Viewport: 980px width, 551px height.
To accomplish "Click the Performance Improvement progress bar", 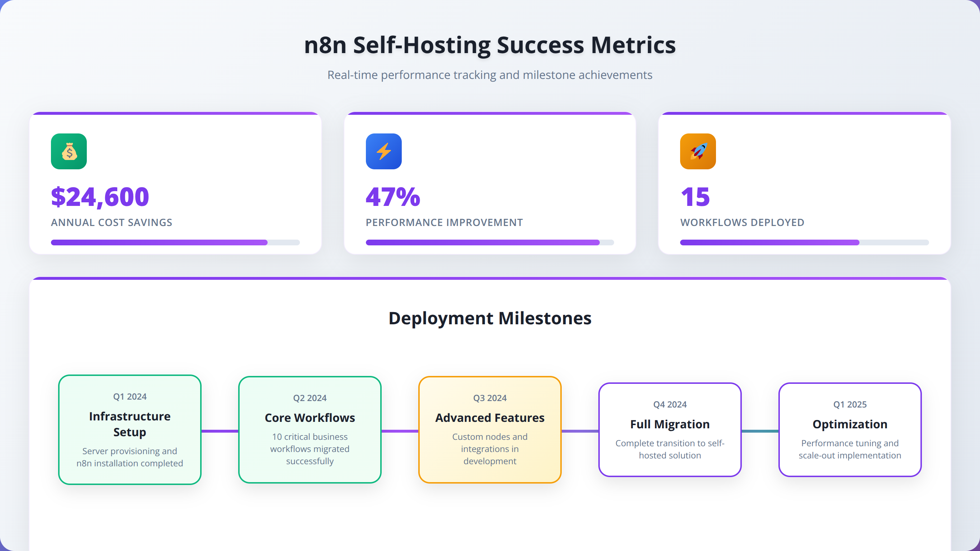I will tap(490, 242).
